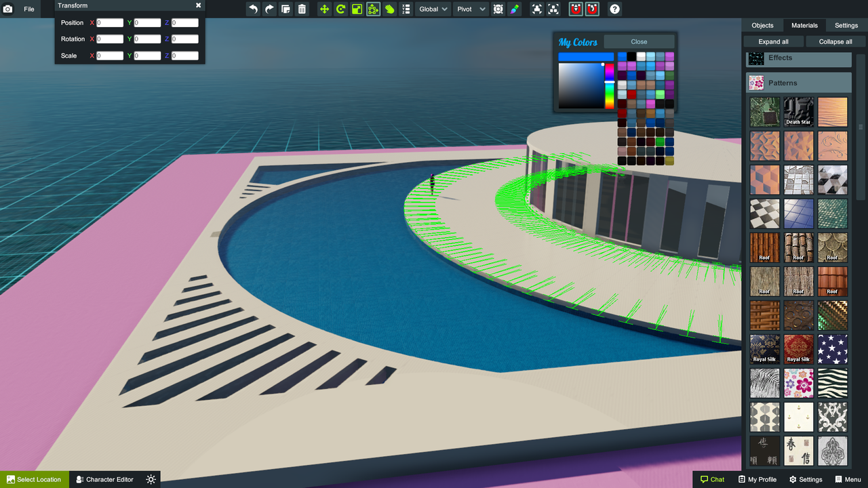Screen dimensions: 868x488
Task: Click the Redo arrow in toolbar
Action: coord(269,9)
